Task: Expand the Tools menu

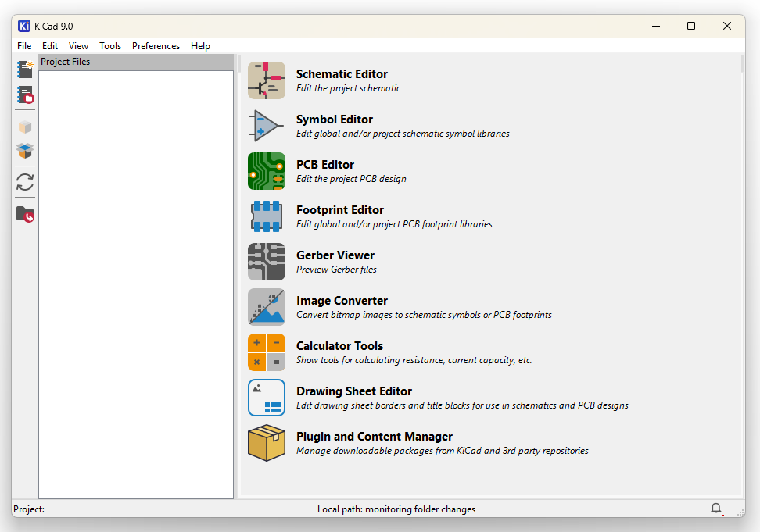Action: click(x=110, y=46)
